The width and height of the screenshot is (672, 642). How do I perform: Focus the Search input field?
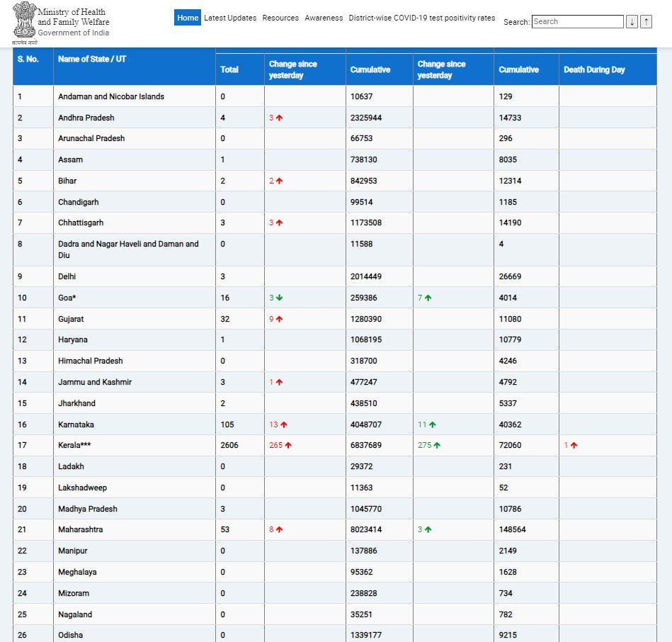[x=578, y=21]
